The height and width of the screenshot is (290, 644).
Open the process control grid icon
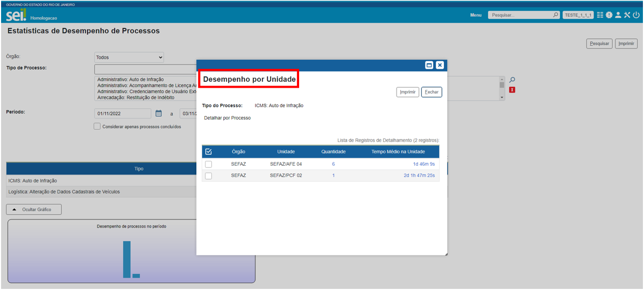pyautogui.click(x=600, y=15)
